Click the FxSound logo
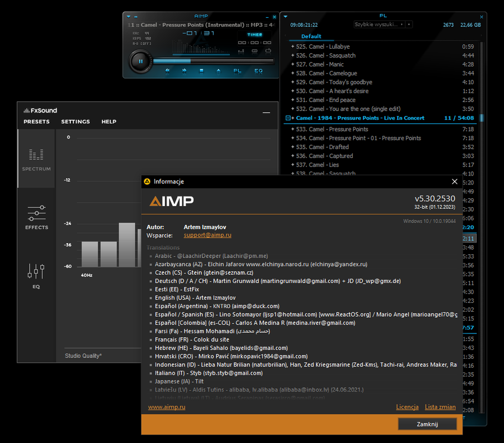The height and width of the screenshot is (443, 504). click(x=40, y=111)
